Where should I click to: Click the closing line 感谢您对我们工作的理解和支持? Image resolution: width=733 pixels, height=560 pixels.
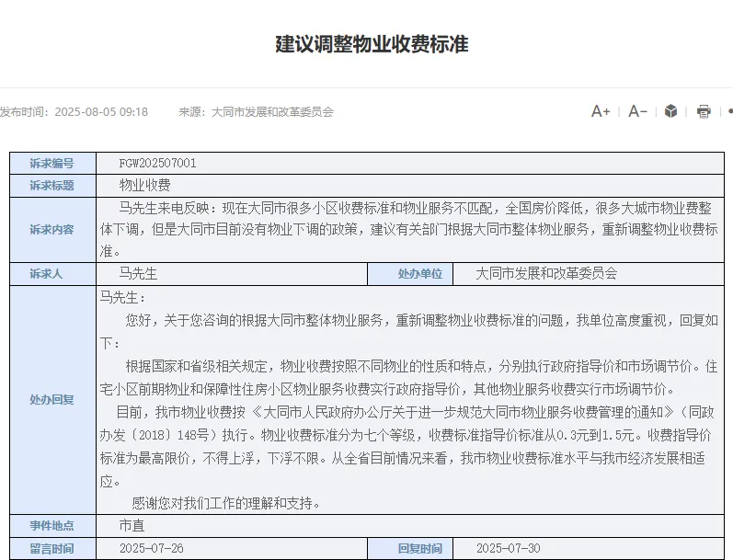226,503
